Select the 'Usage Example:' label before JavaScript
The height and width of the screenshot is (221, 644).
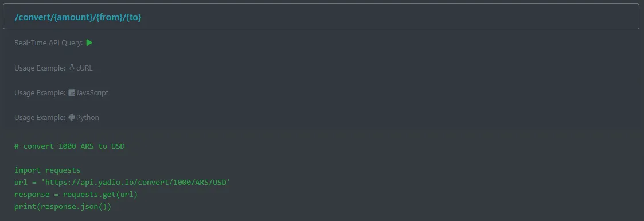[x=40, y=93]
